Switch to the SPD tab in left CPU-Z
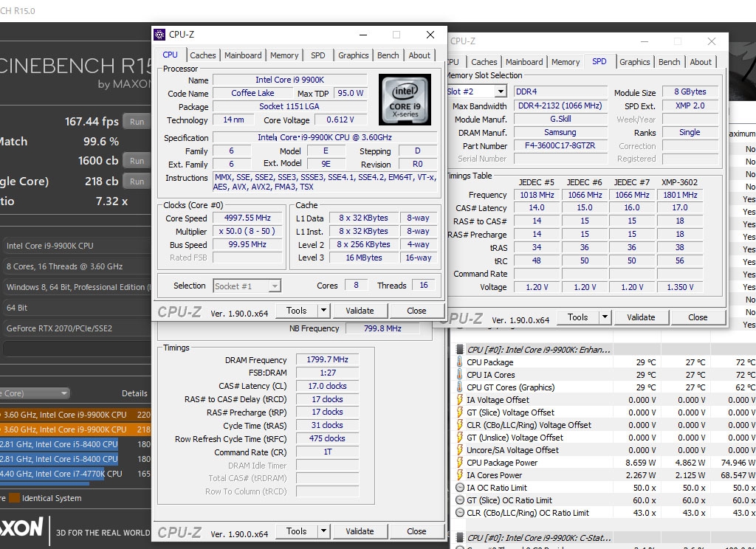The width and height of the screenshot is (756, 549). click(317, 55)
